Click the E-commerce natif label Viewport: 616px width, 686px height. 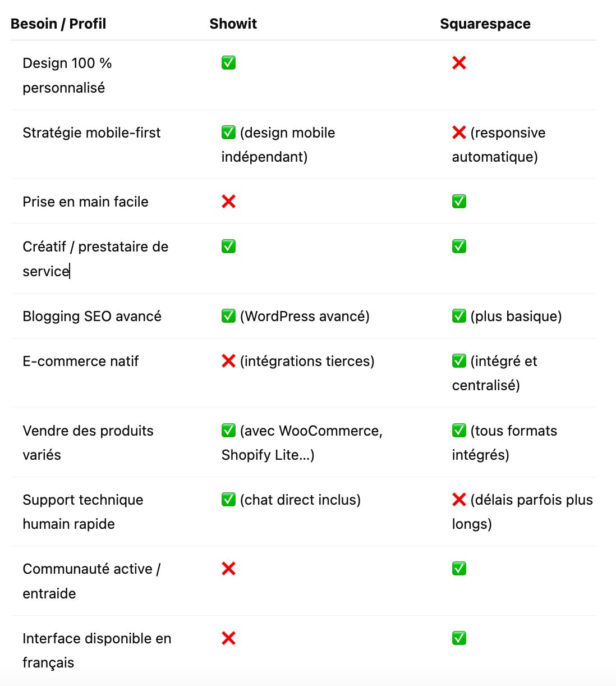point(80,361)
